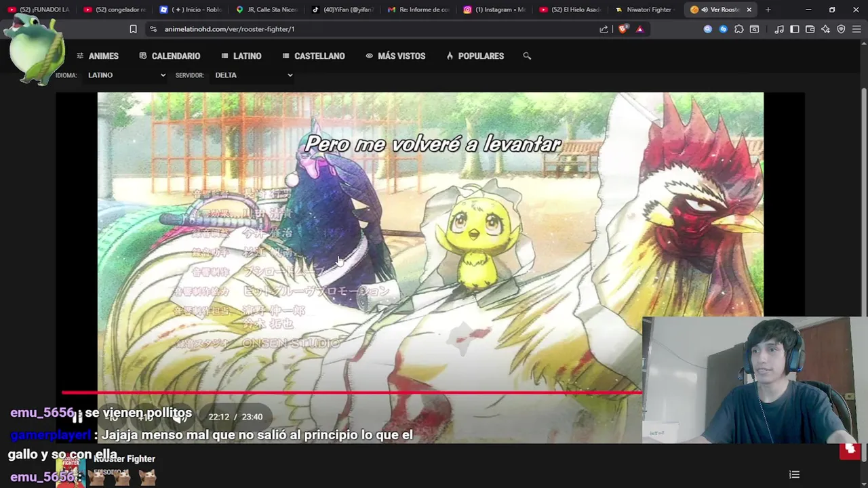Open the MÁS VISTOS page
868x488 pixels.
[x=395, y=56]
